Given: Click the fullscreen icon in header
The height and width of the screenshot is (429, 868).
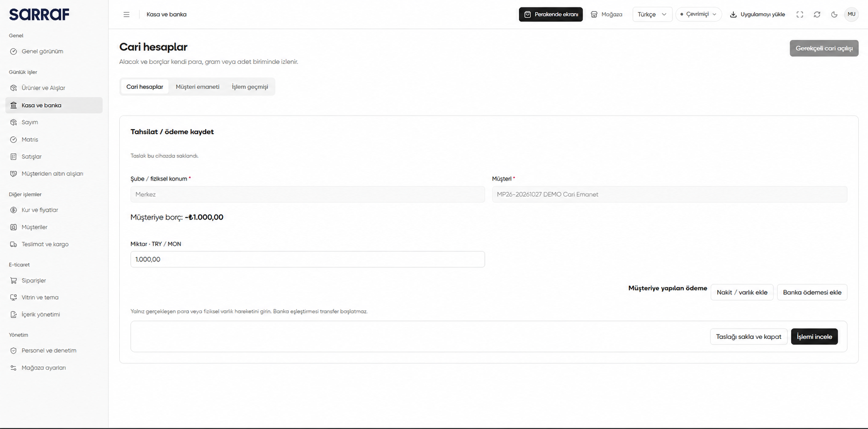Looking at the screenshot, I should point(800,15).
